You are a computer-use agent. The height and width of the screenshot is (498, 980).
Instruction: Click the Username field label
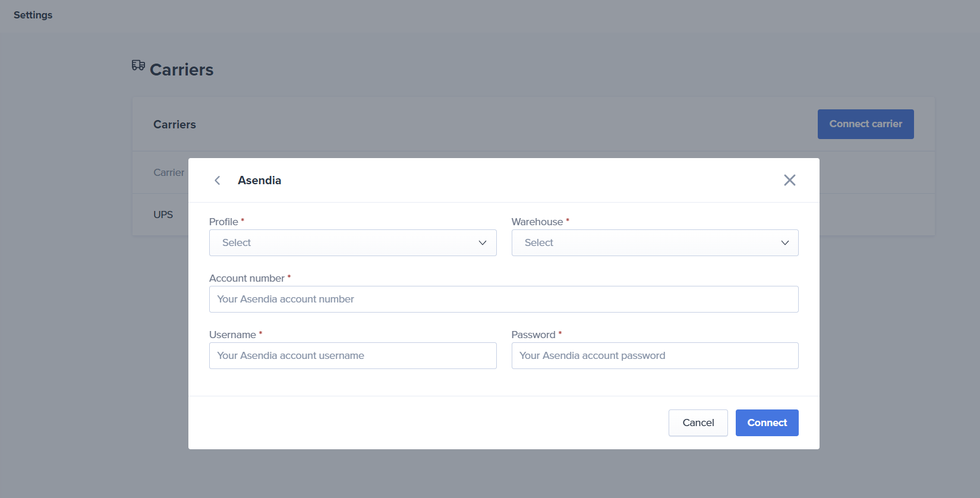coord(232,335)
